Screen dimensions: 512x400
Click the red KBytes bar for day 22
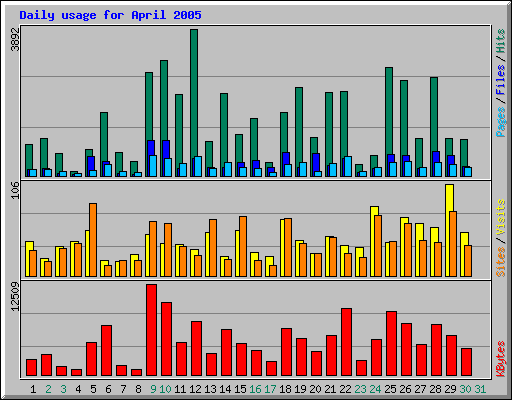[347, 342]
